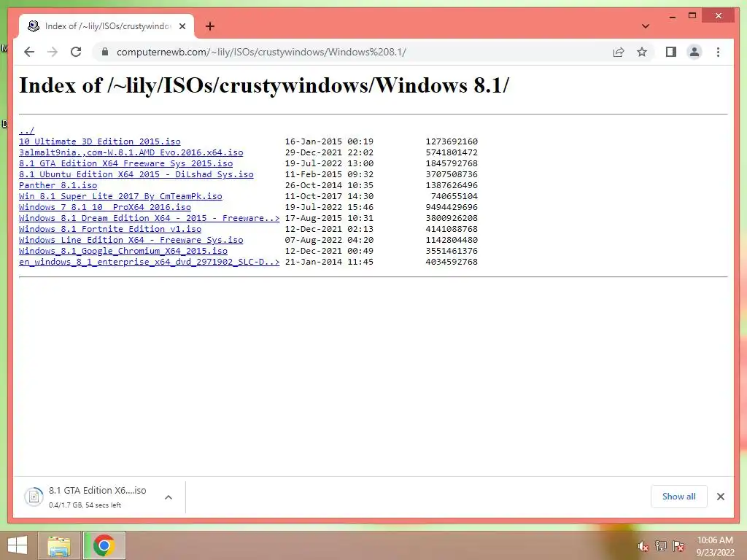Viewport: 747px width, 560px height.
Task: Click the 9494429696 file size value
Action: (452, 207)
